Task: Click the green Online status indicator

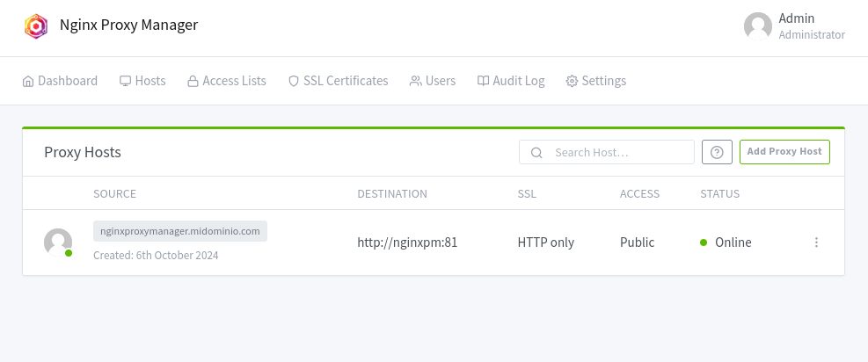Action: pyautogui.click(x=704, y=243)
